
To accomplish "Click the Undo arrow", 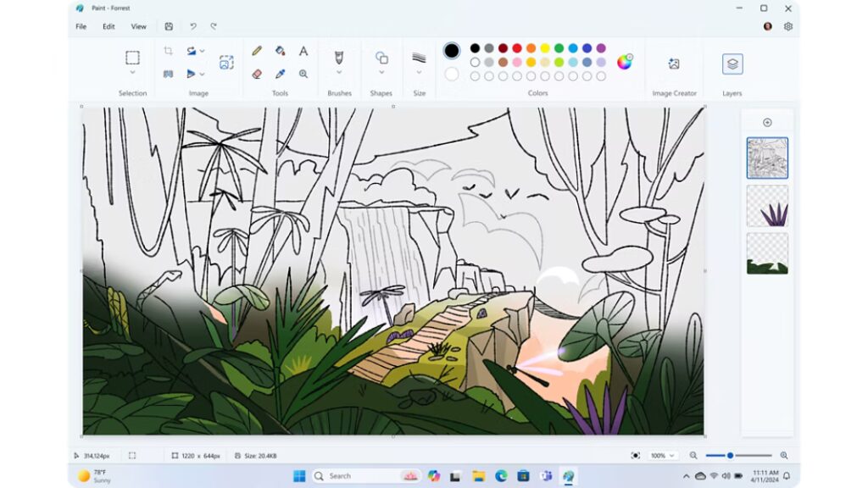I will (x=192, y=26).
